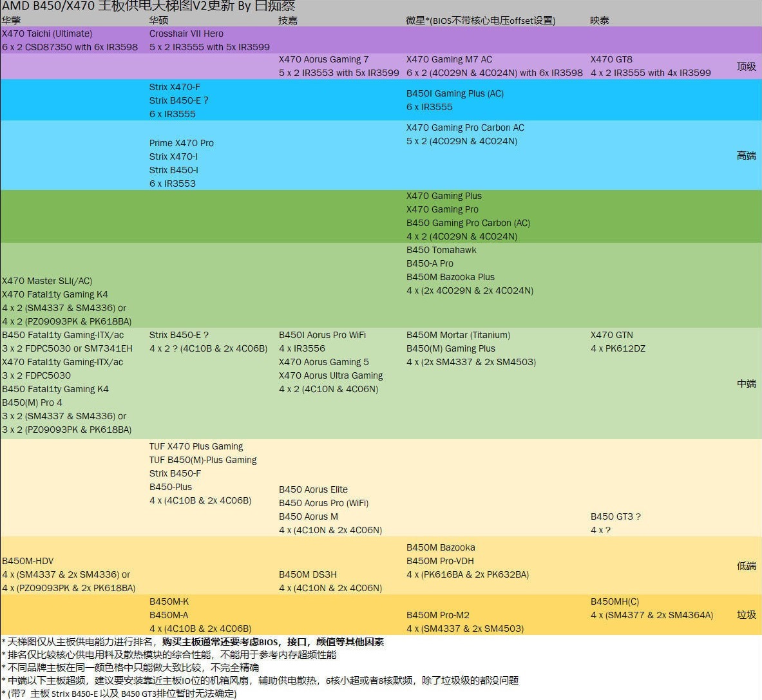Click the '高端' tier label
762x700 pixels.
[x=746, y=155]
